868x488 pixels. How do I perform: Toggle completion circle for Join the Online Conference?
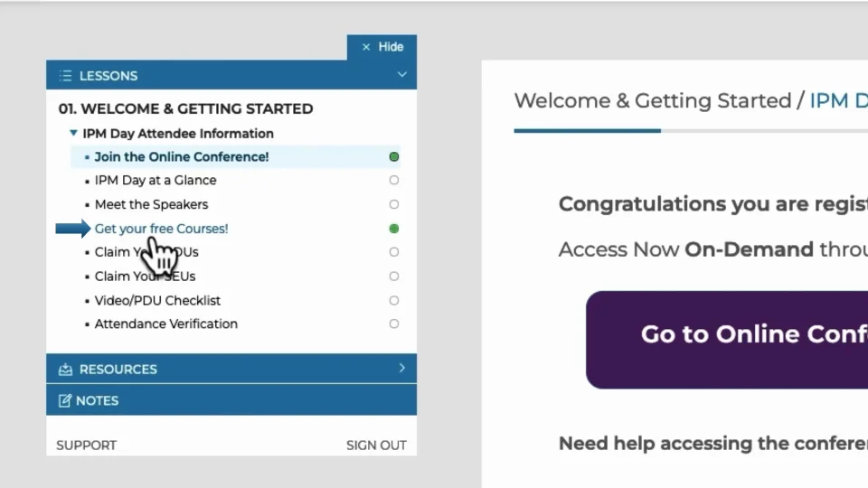pos(394,157)
